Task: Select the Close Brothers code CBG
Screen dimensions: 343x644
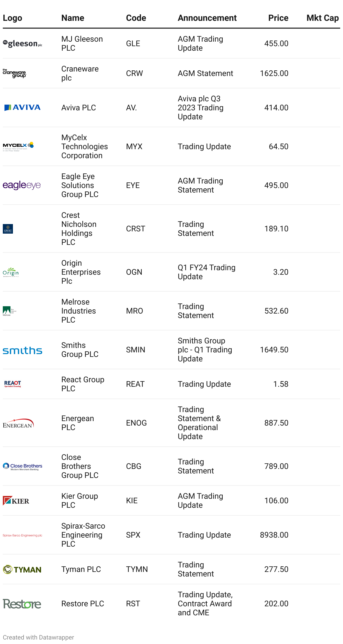Action: point(134,466)
